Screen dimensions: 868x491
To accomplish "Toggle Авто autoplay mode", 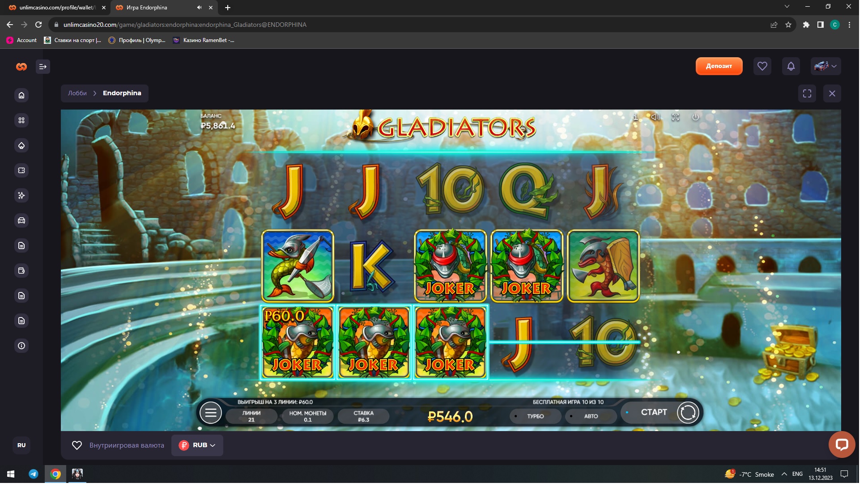I will pyautogui.click(x=591, y=416).
